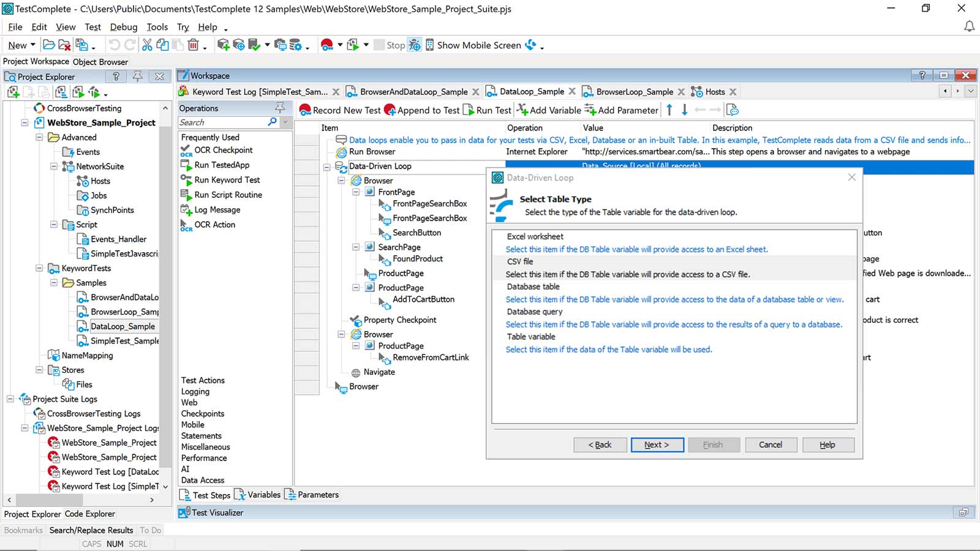
Task: Open the Test menu
Action: (x=93, y=27)
